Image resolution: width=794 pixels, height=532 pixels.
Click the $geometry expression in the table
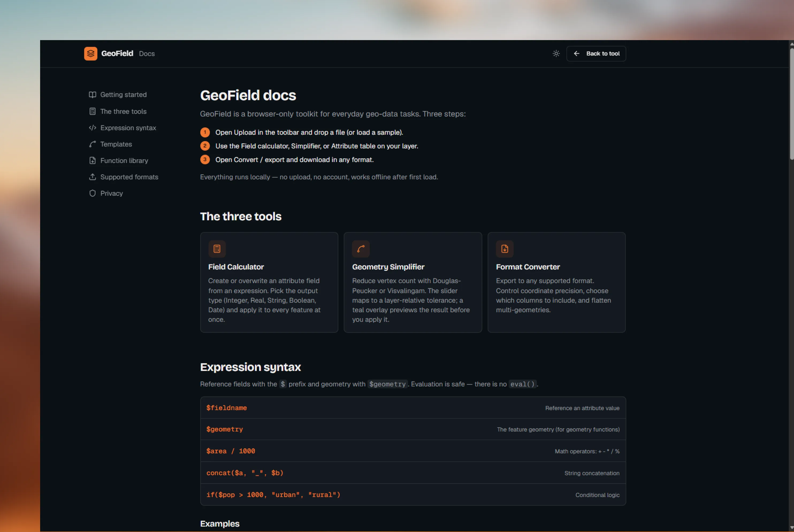(225, 430)
